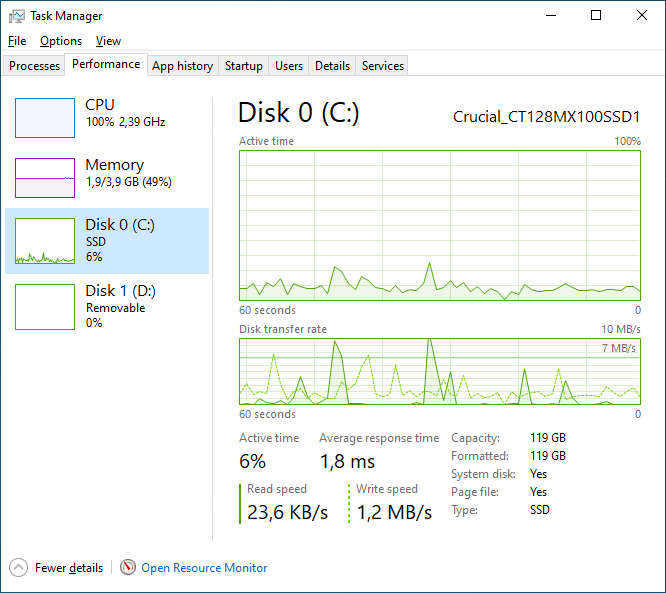Open the Options menu

(x=61, y=41)
